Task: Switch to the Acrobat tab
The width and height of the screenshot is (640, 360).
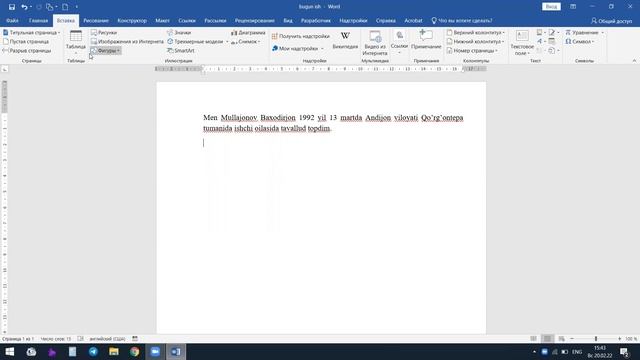Action: coord(413,20)
